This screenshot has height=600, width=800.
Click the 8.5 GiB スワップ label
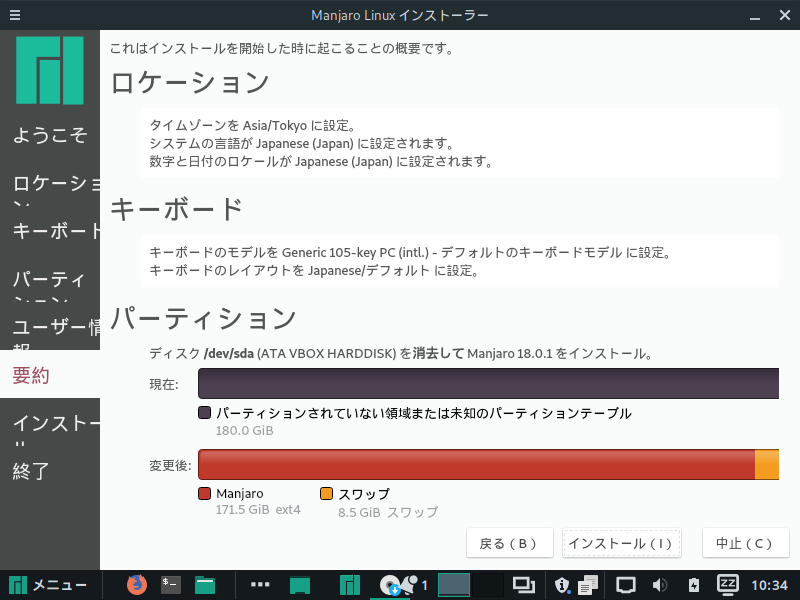pyautogui.click(x=388, y=512)
